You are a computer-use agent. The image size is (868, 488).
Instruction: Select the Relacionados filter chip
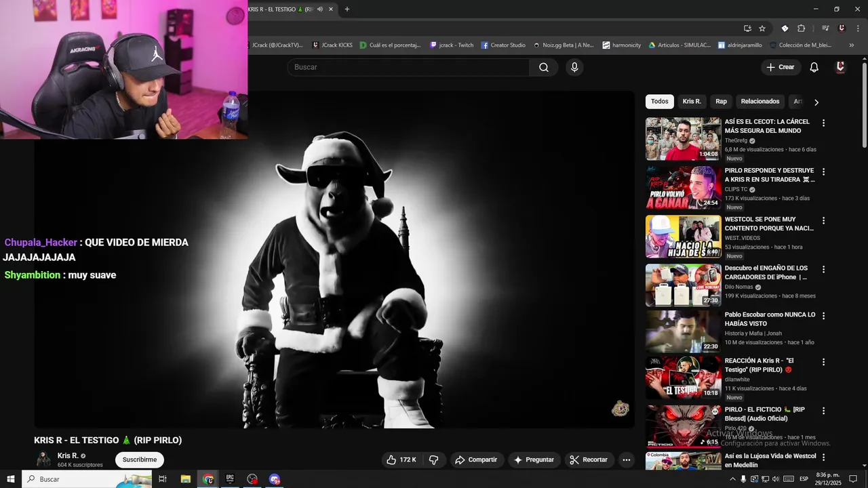pos(760,102)
